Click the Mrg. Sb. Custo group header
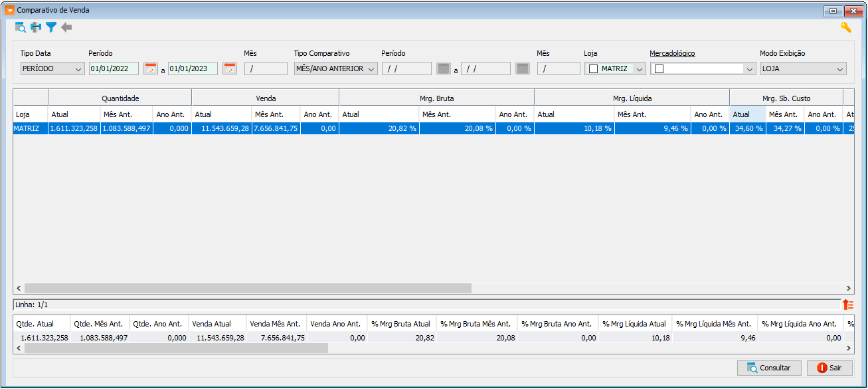Viewport: 868px width, 389px height. coord(786,98)
